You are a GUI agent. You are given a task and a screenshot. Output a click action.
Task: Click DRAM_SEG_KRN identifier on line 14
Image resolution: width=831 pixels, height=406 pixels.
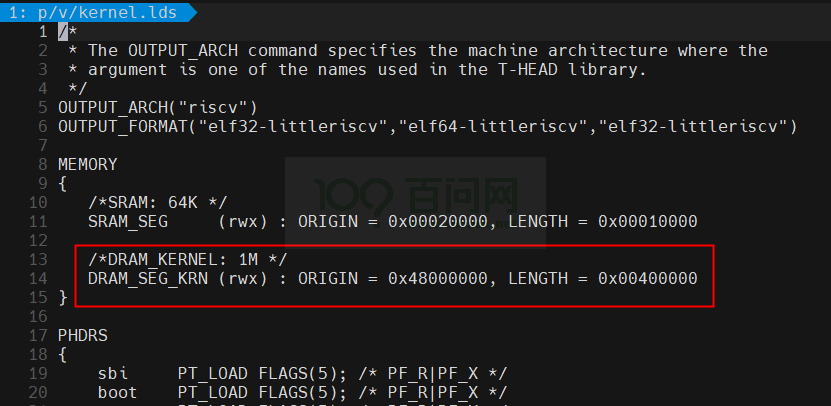coord(148,279)
